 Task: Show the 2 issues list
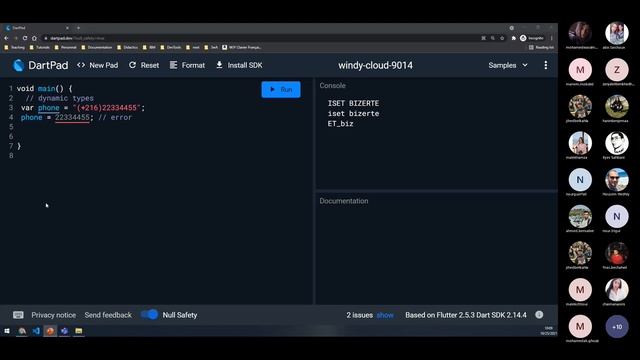coord(385,315)
